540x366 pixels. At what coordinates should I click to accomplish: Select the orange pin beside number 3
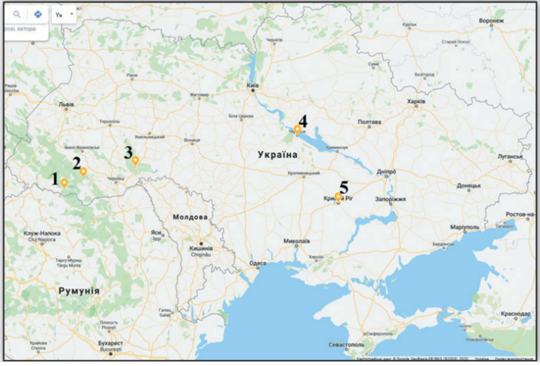(x=135, y=160)
